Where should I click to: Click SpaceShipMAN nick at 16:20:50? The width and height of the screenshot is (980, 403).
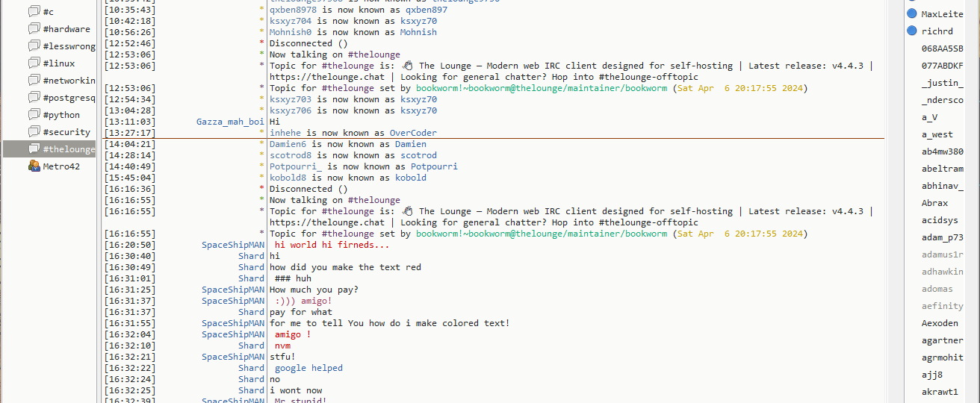coord(233,245)
